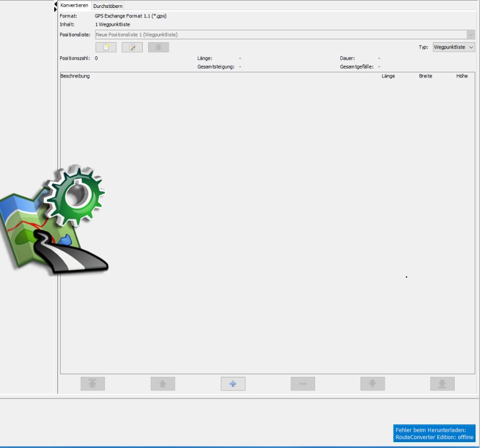Move selected position down one step
The image size is (480, 448).
[373, 384]
